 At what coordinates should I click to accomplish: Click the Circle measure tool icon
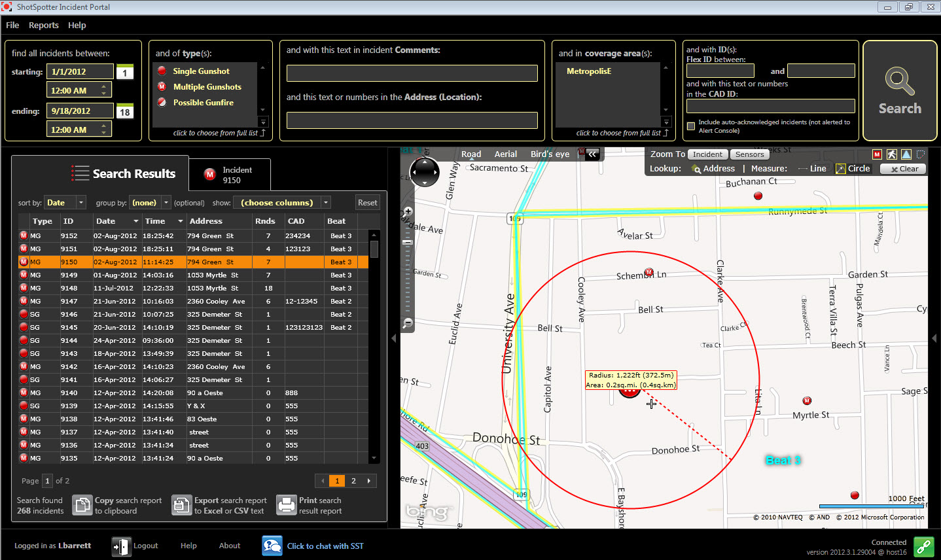click(x=841, y=168)
